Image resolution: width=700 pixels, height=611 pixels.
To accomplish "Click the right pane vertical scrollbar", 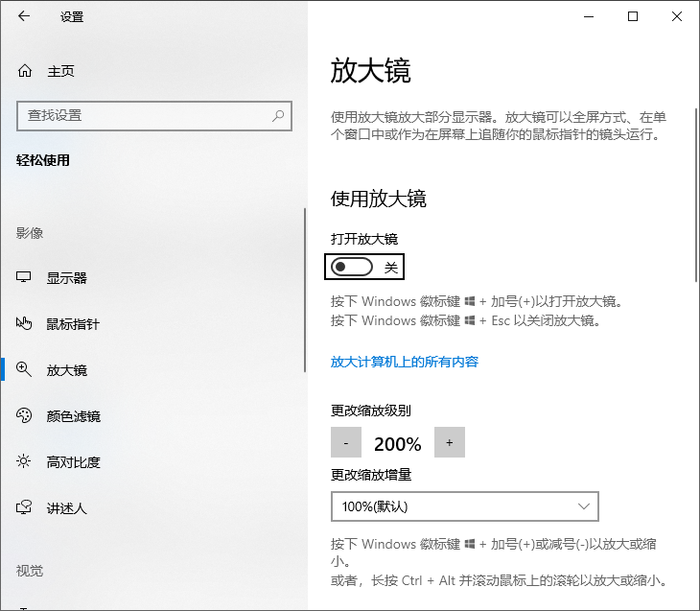I will tap(696, 195).
